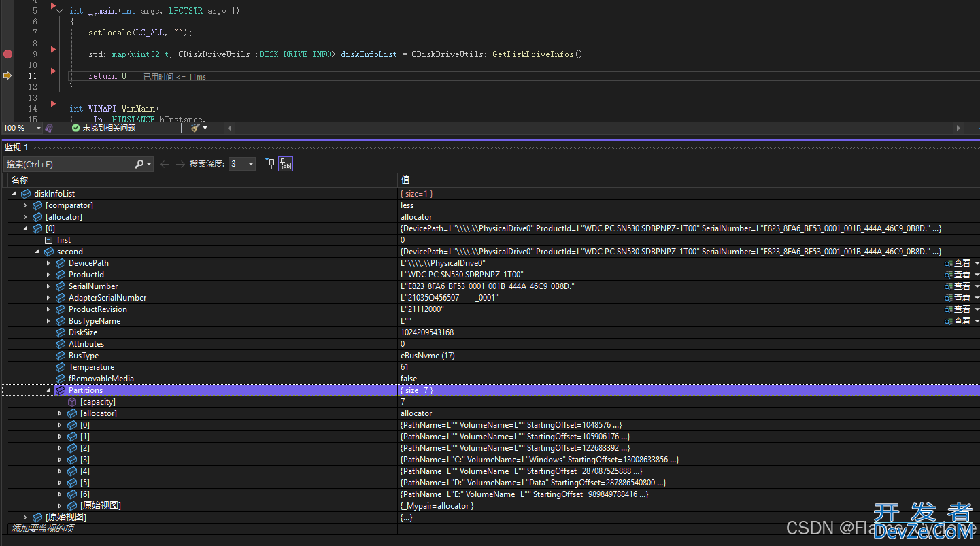Viewport: 980px width, 546px height.
Task: Click the view visualizer icon on SerialNumber row
Action: tap(948, 286)
